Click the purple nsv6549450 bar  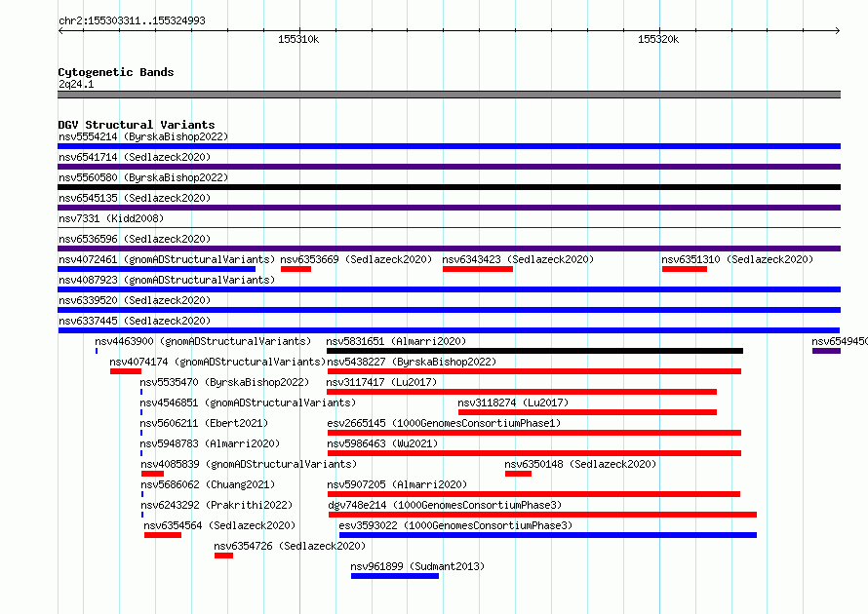826,351
